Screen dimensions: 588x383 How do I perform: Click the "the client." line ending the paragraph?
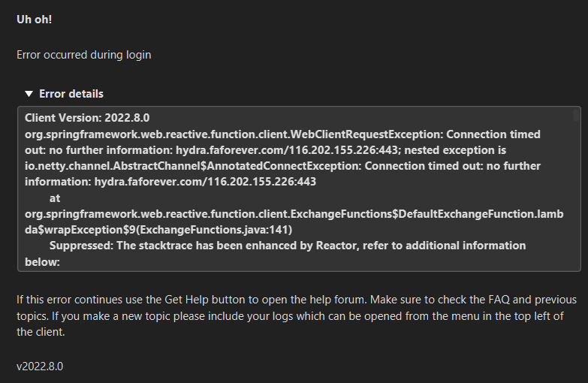point(41,332)
